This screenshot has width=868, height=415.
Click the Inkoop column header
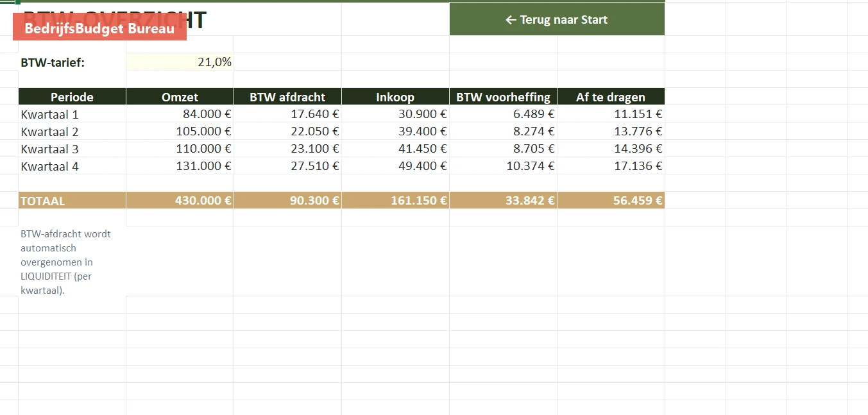395,97
